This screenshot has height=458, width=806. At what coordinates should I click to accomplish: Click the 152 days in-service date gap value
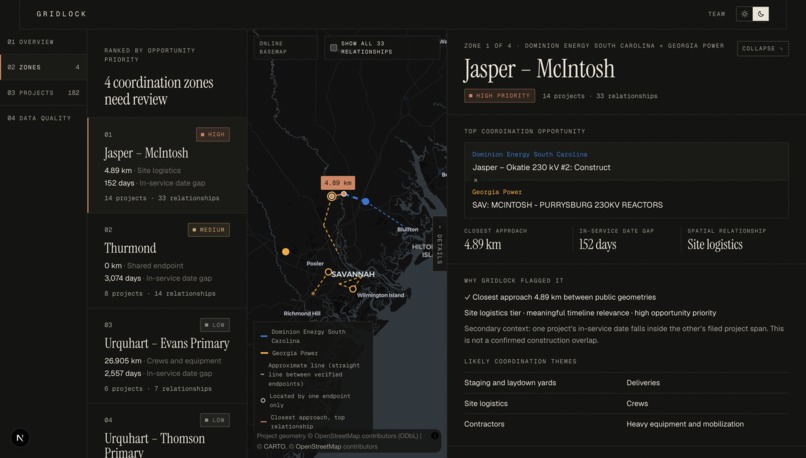(x=597, y=244)
